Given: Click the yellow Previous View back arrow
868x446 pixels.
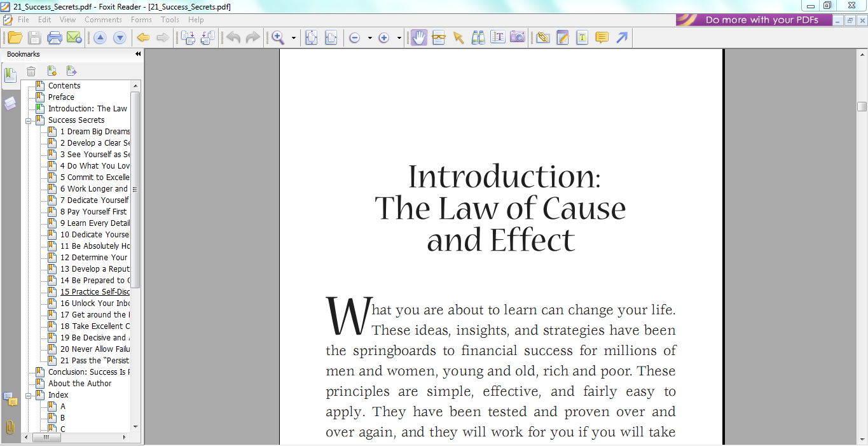Looking at the screenshot, I should (x=143, y=38).
